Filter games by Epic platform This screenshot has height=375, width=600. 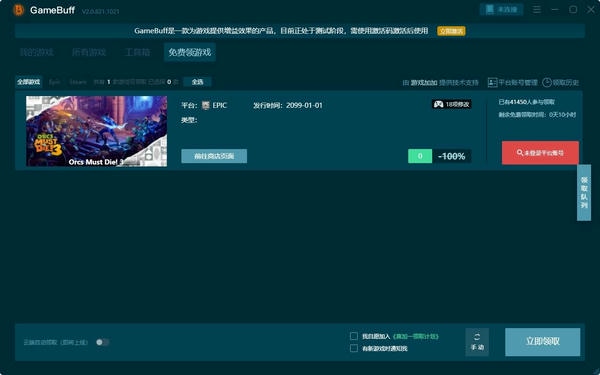point(55,82)
